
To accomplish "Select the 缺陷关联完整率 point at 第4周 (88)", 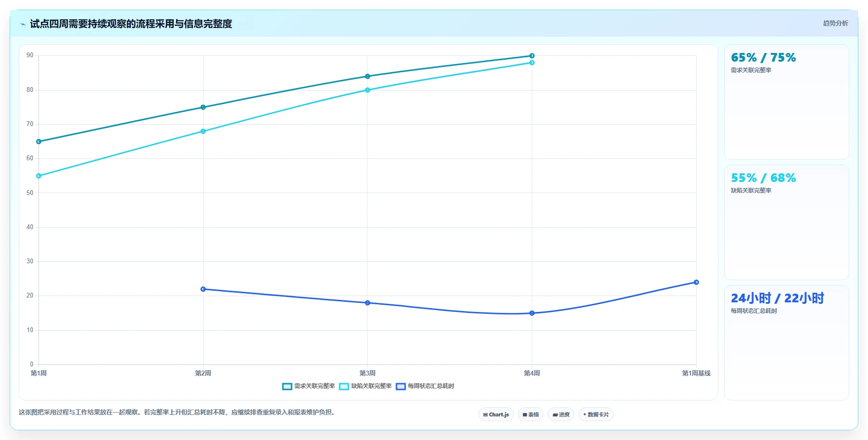I will (x=532, y=63).
